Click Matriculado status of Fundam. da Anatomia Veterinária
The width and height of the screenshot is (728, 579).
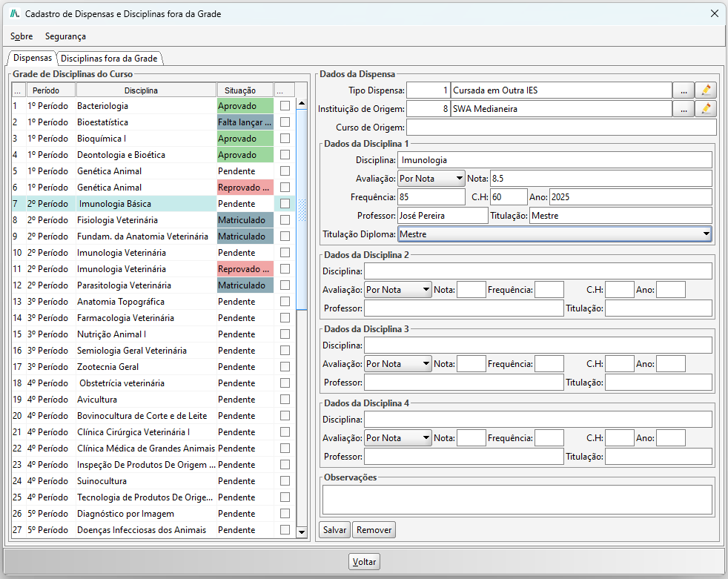pos(245,236)
